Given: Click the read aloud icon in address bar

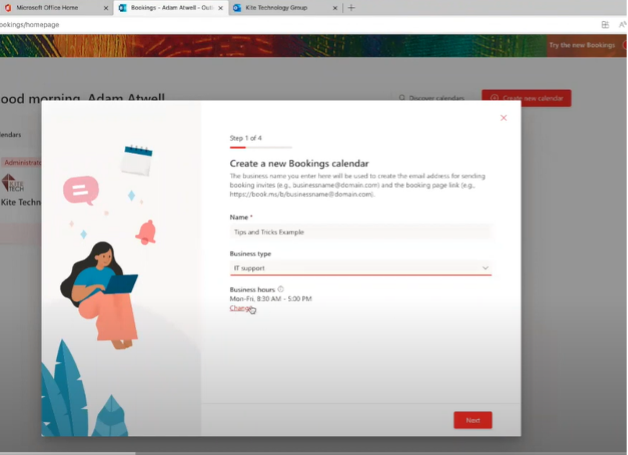Looking at the screenshot, I should coord(623,25).
